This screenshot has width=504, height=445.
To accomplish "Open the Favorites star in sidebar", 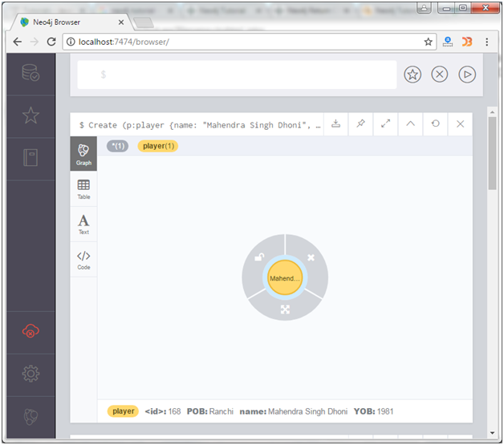I will [30, 115].
